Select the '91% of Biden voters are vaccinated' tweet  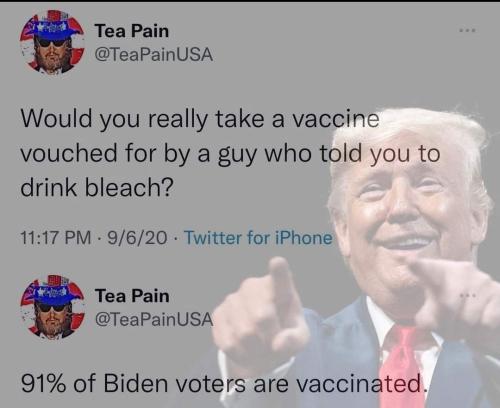(x=224, y=383)
